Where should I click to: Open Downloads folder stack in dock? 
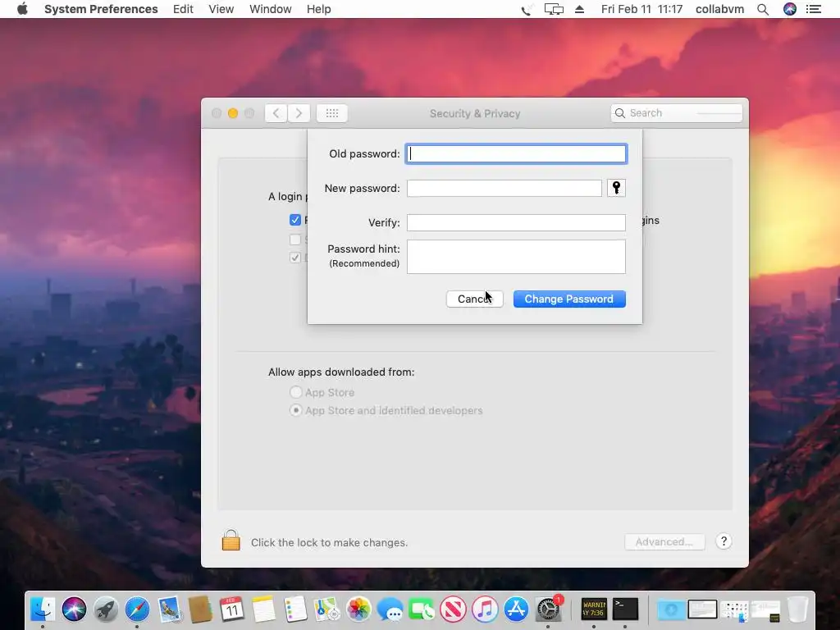coord(671,609)
